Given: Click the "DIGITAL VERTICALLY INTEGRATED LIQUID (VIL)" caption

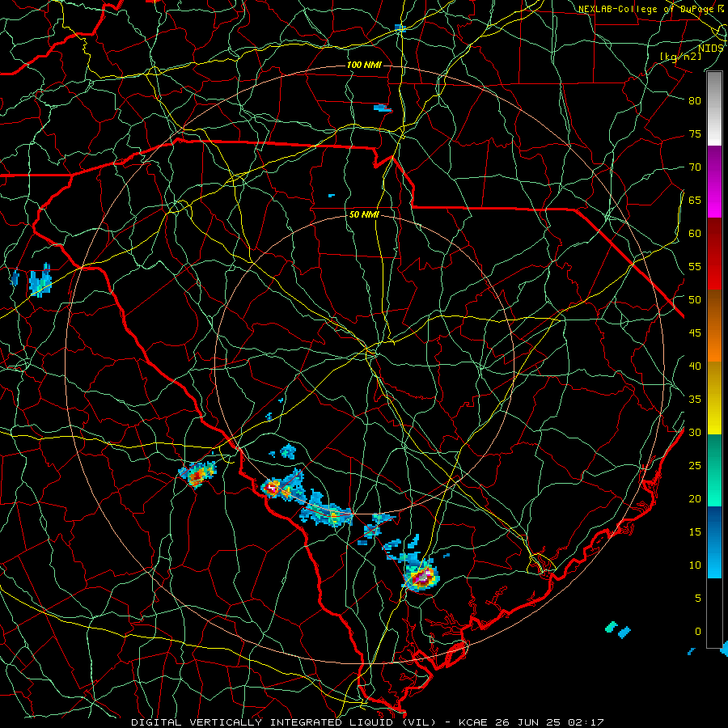Looking at the screenshot, I should point(284,722).
